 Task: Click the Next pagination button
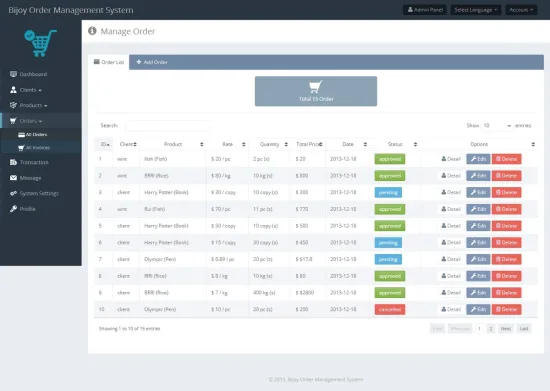click(x=505, y=329)
